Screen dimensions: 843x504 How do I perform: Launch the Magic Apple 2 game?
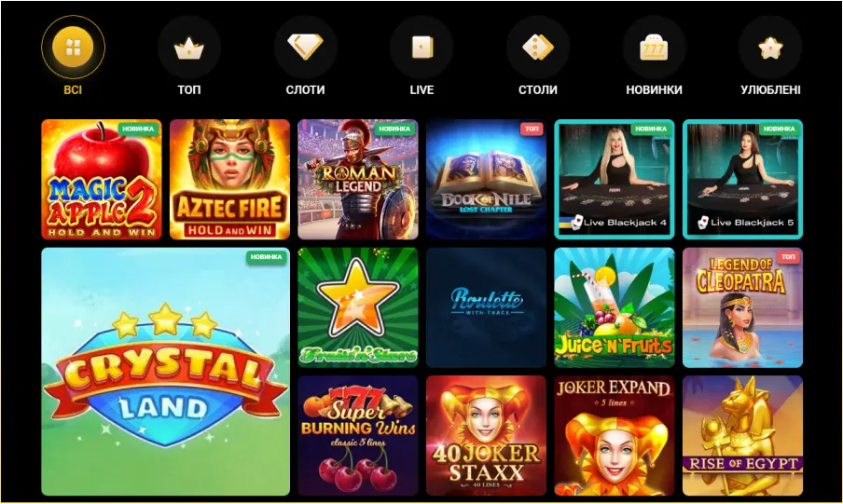click(x=102, y=180)
